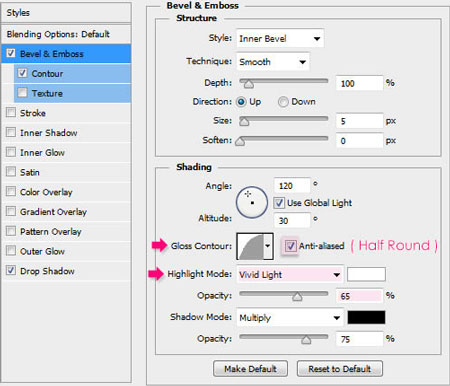Open the white highlight color swatch
This screenshot has height=386, width=450.
[x=366, y=274]
